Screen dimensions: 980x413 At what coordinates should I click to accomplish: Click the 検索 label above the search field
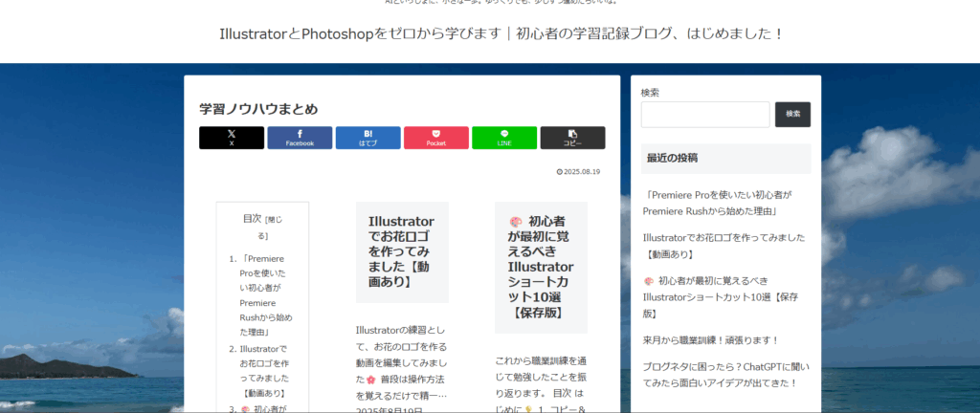(x=650, y=93)
